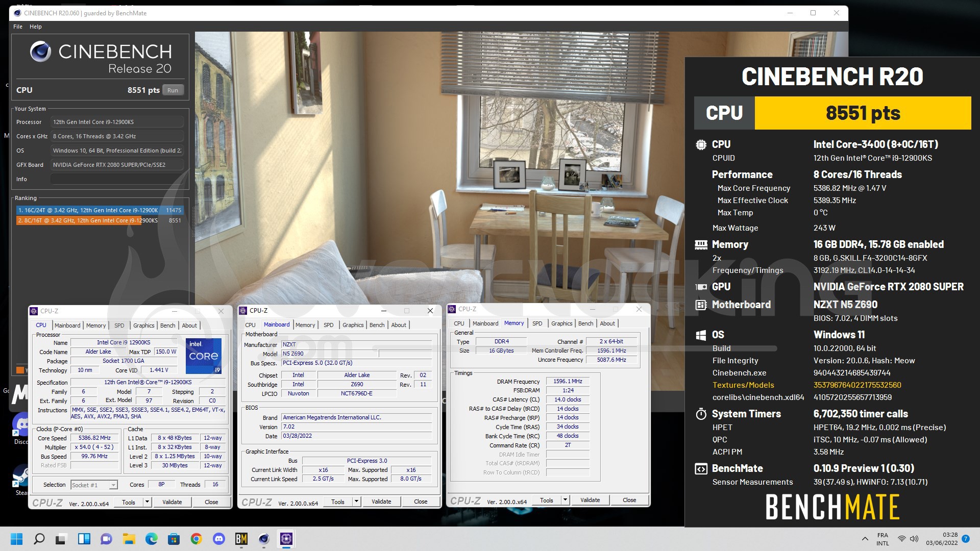Open Mainboard tab in left CPU-Z window
This screenshot has width=980, height=551.
[x=67, y=325]
